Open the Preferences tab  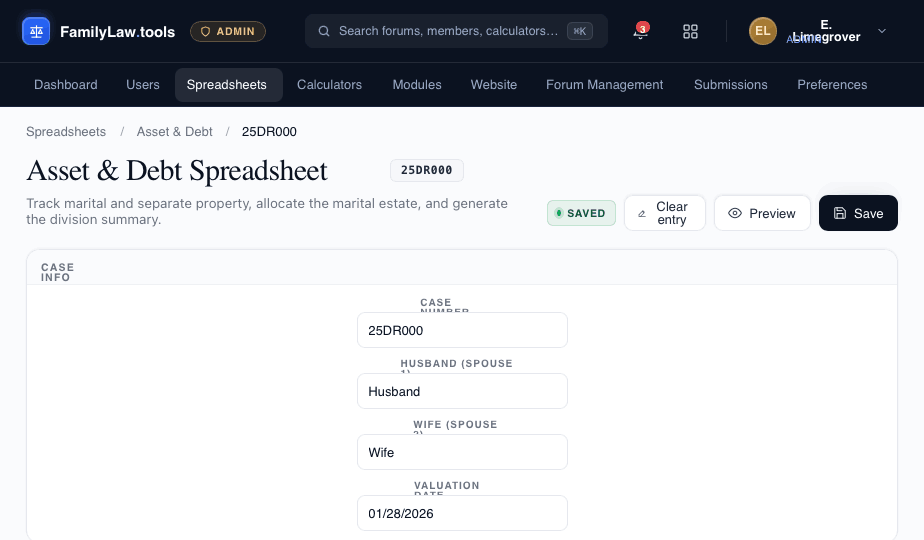coord(832,85)
